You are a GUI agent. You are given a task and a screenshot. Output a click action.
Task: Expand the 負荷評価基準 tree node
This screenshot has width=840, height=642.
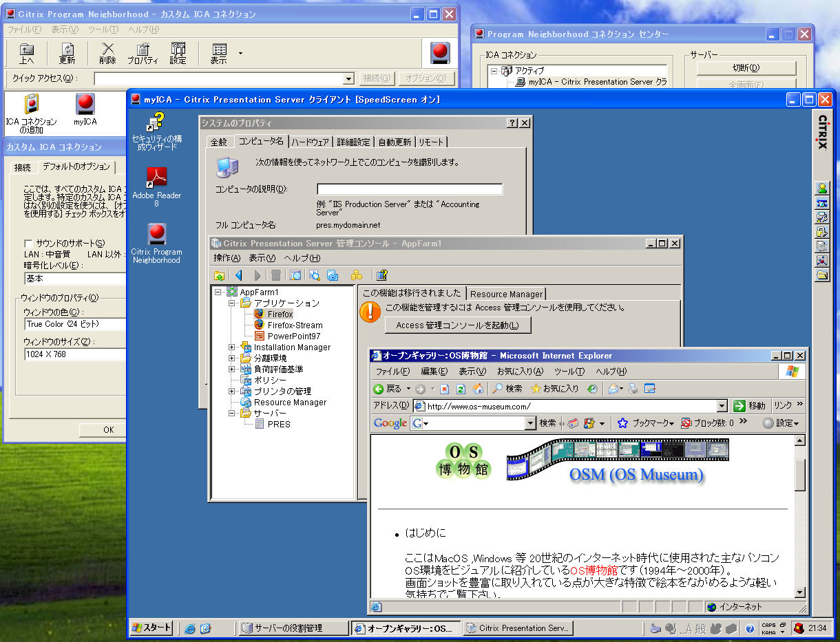coord(232,370)
